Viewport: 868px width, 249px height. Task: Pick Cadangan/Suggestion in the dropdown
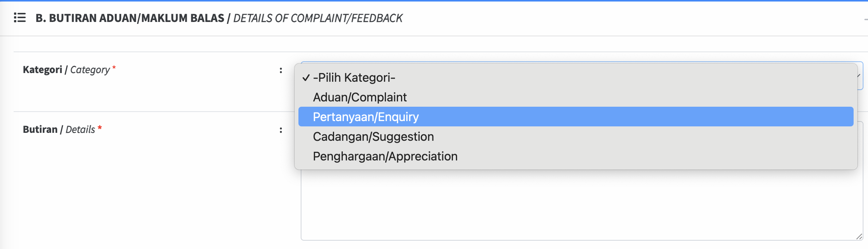373,137
